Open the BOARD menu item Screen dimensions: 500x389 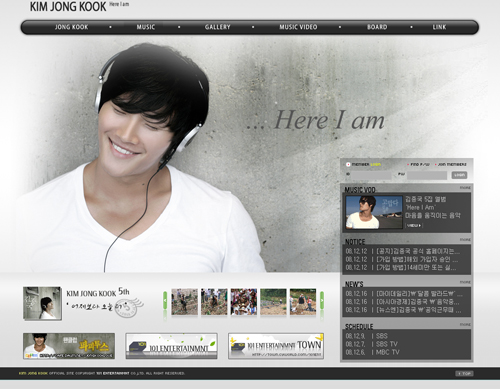377,27
